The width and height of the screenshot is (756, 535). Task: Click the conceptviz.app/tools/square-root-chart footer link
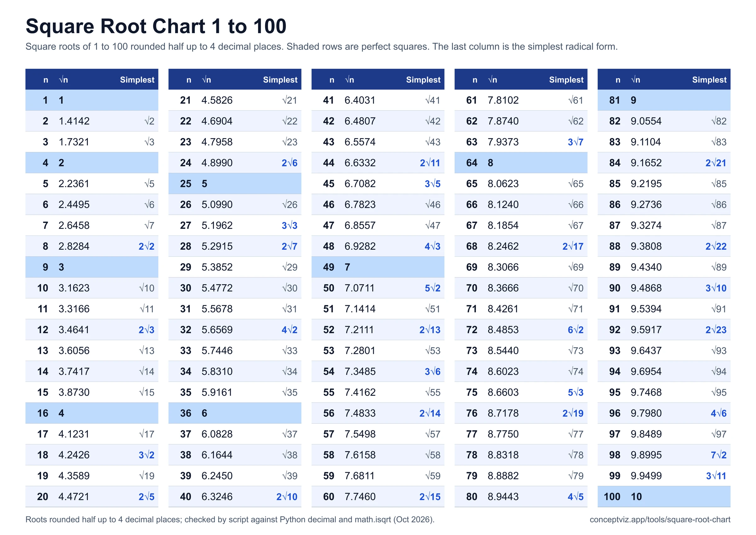tap(660, 520)
